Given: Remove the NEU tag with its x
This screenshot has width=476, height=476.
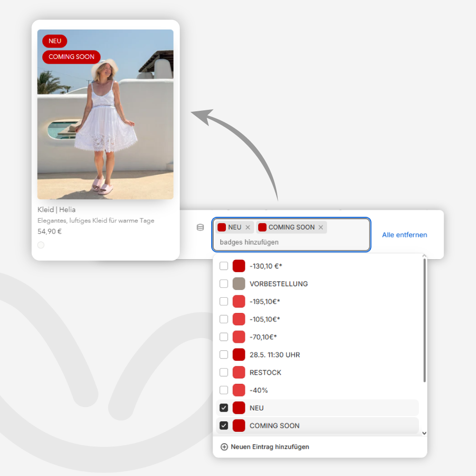Looking at the screenshot, I should coord(248,227).
